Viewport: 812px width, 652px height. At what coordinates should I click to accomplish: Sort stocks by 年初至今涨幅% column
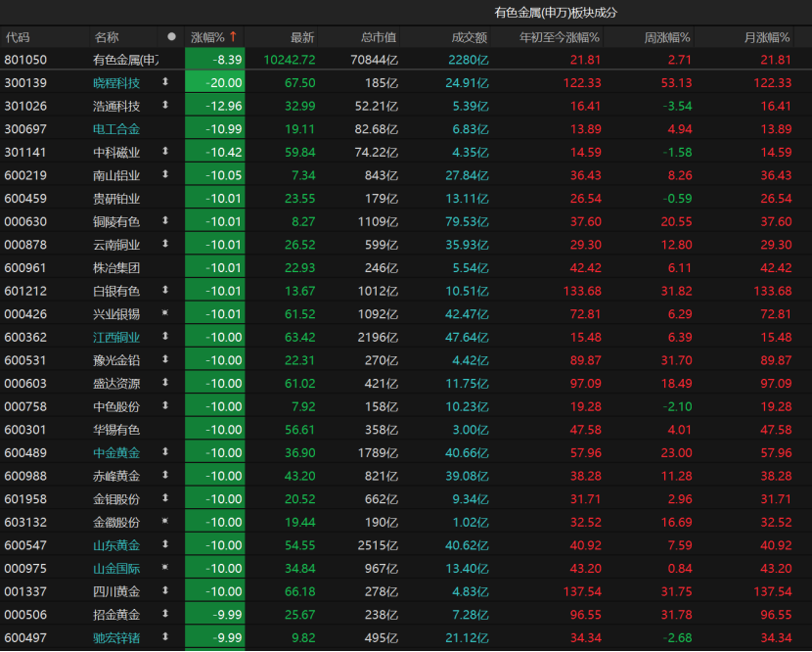559,36
